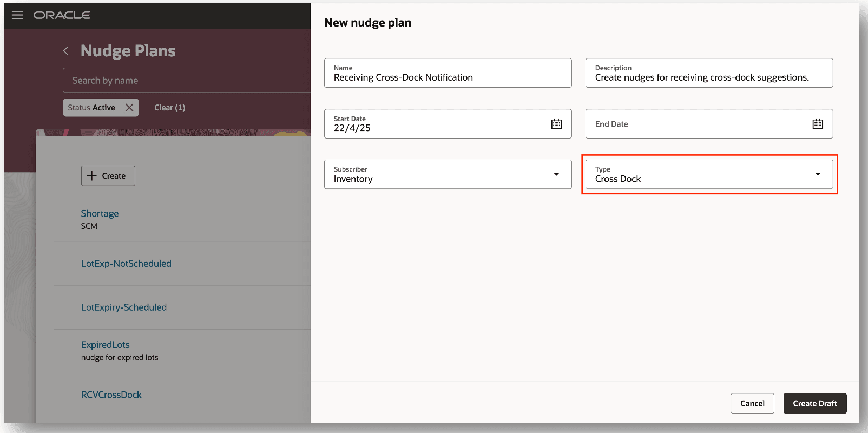
Task: Click the Create button
Action: [108, 176]
